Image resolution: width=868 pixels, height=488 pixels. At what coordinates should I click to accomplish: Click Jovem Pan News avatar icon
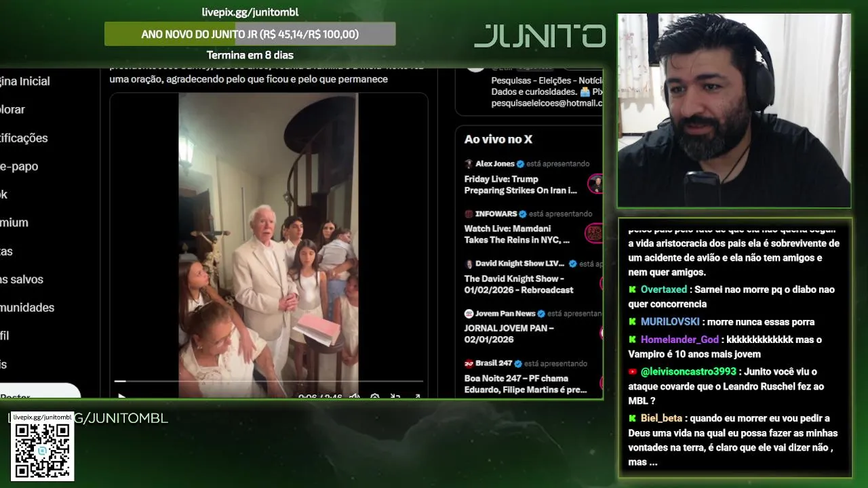(469, 314)
